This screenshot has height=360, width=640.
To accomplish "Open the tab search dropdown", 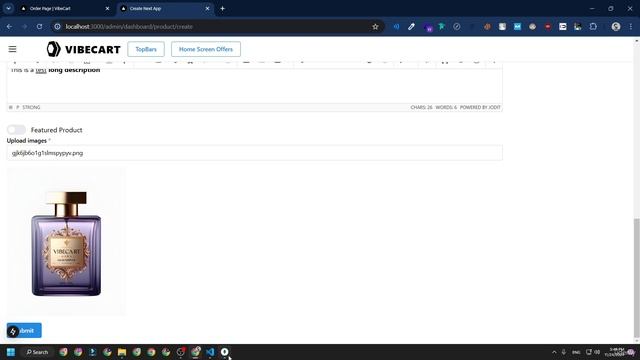I will coord(9,8).
